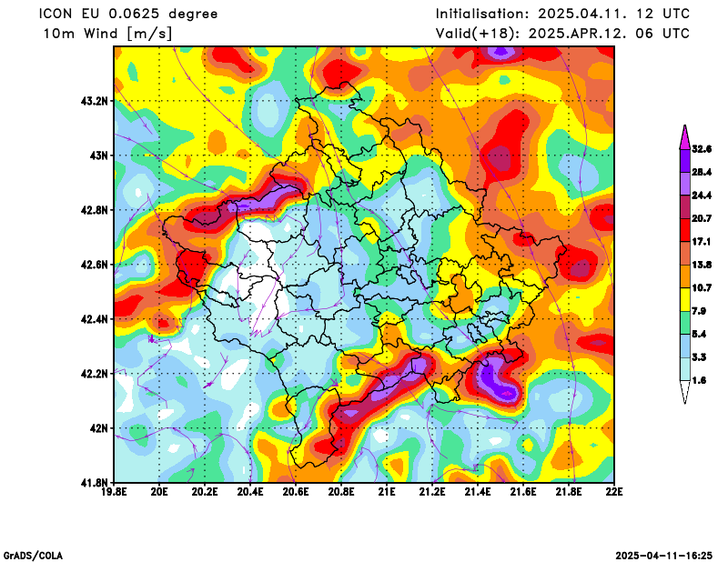
Task: Click the 42.8N latitude label
Action: [x=95, y=210]
